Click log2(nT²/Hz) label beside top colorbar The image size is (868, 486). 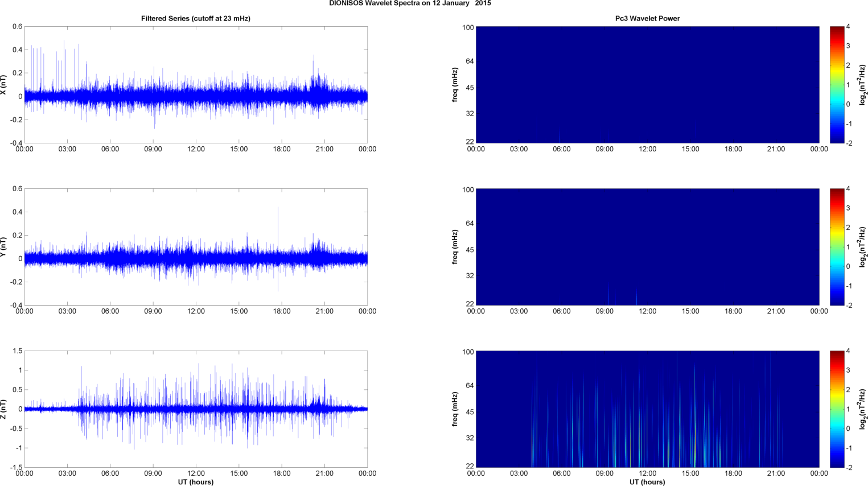pyautogui.click(x=863, y=85)
